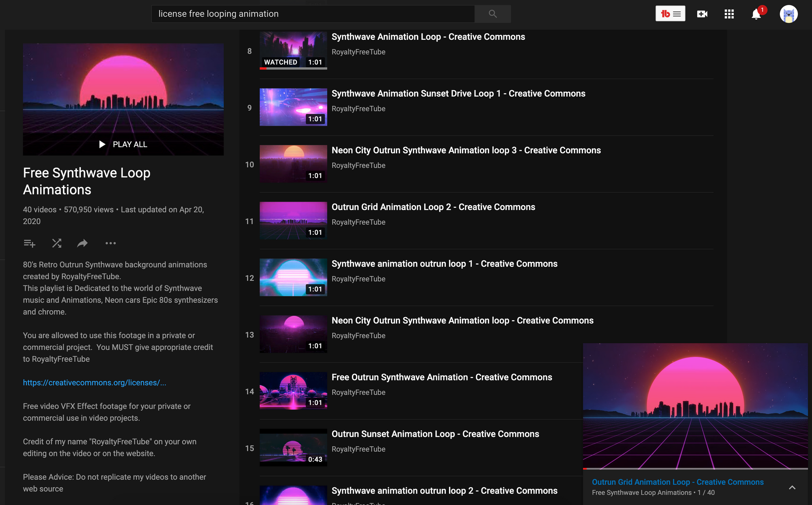Save playlist with add-to-library icon

tap(29, 243)
